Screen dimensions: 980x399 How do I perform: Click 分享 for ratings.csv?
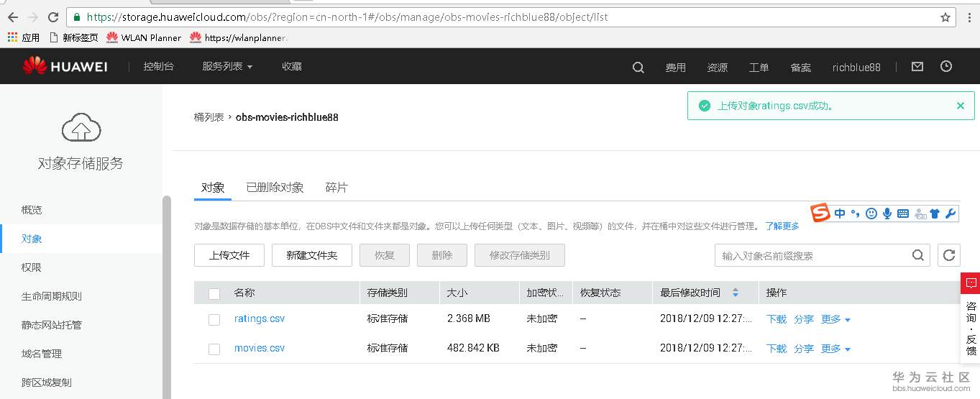click(x=804, y=319)
